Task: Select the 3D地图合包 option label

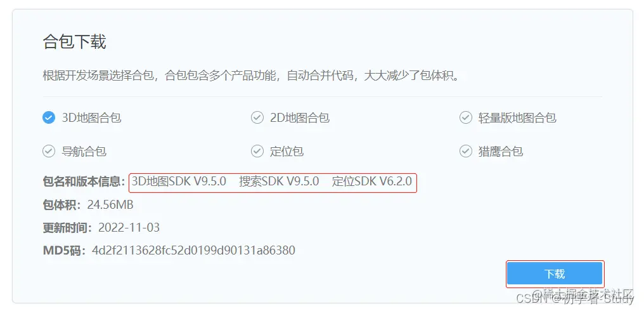Action: point(91,118)
